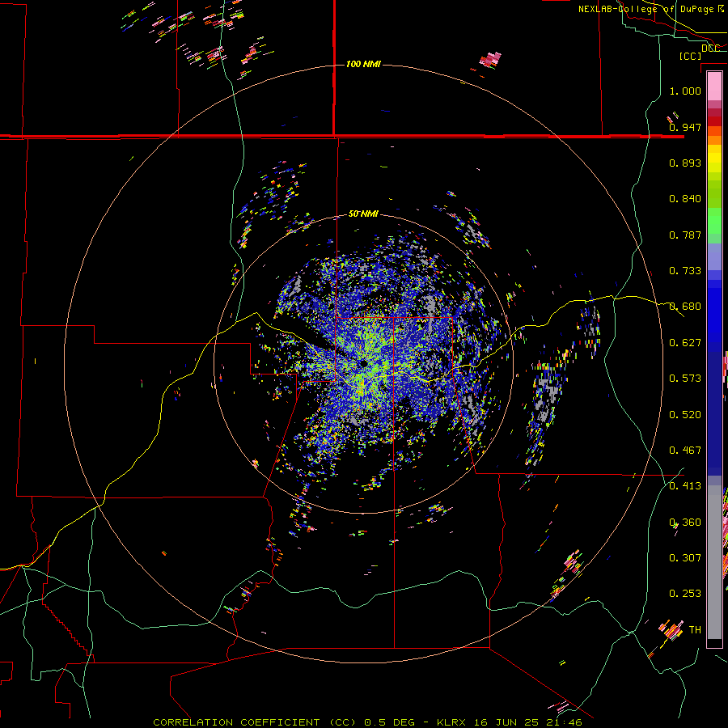Image resolution: width=728 pixels, height=728 pixels.
Task: Click the 0.947 color scale label
Action: tap(685, 127)
